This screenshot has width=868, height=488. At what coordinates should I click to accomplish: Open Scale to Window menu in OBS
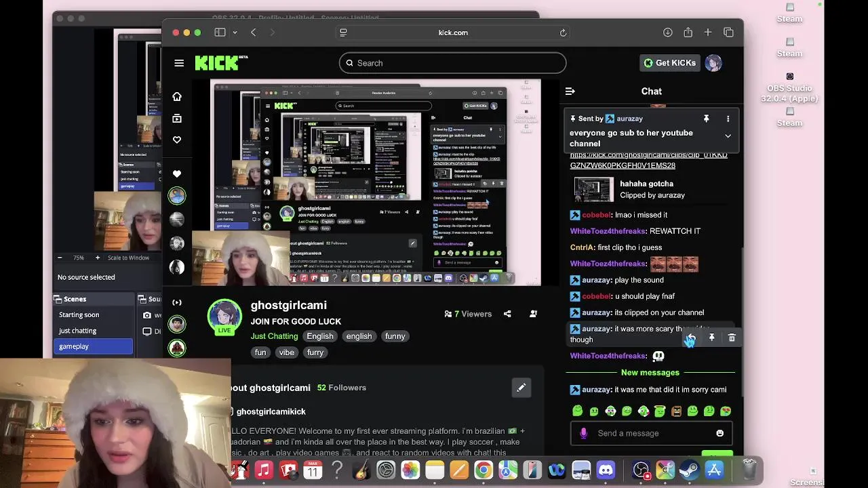pyautogui.click(x=128, y=258)
